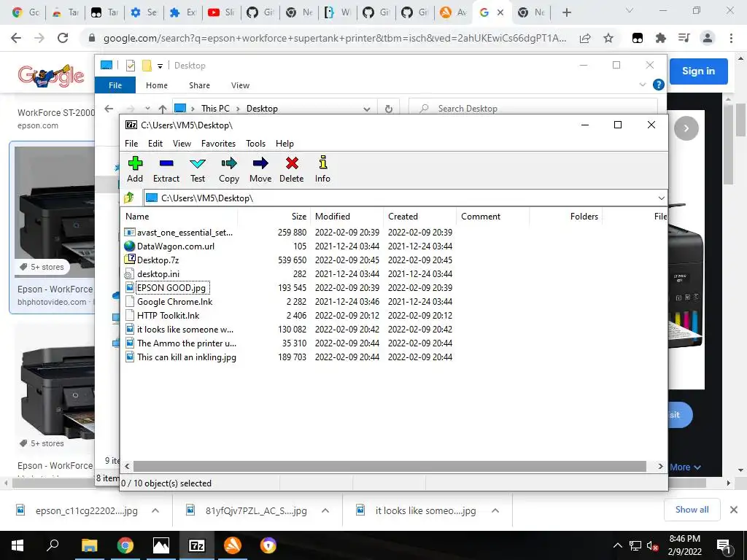The image size is (747, 560).
Task: Click the Comment column header
Action: coord(492,216)
